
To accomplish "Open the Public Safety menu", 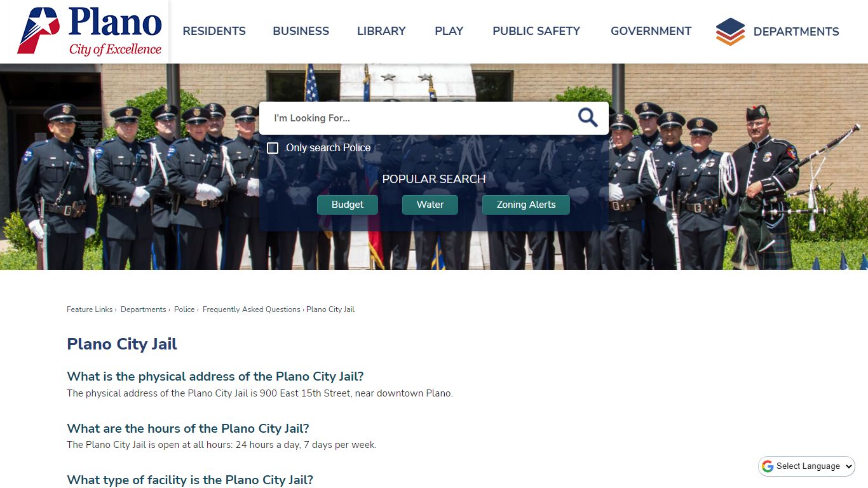I will pos(536,31).
